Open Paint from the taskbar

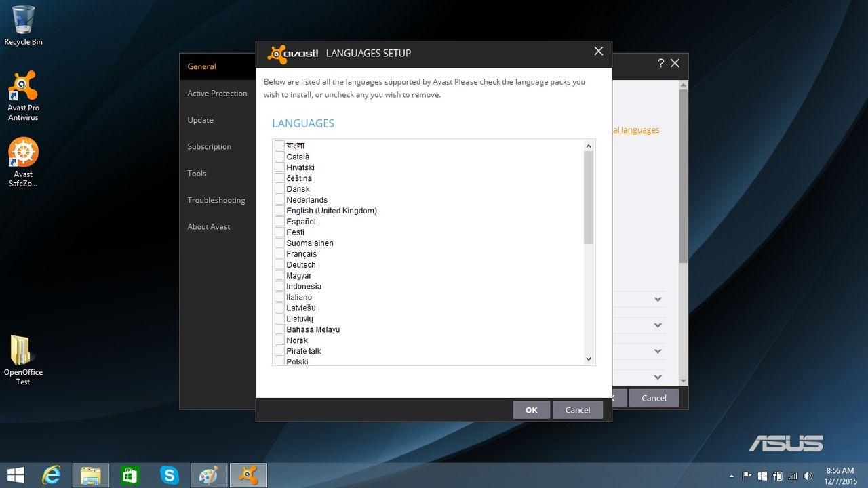pyautogui.click(x=209, y=475)
